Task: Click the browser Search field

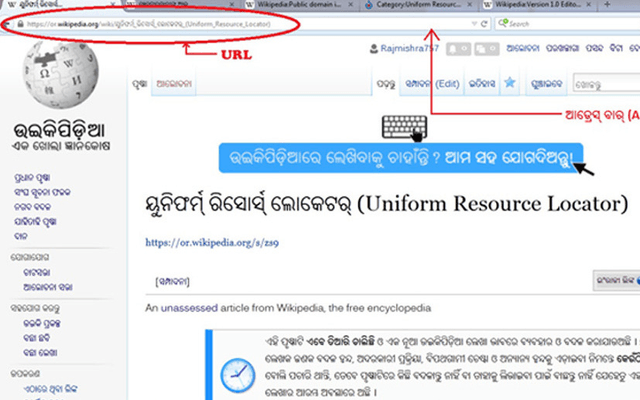Action: point(567,24)
